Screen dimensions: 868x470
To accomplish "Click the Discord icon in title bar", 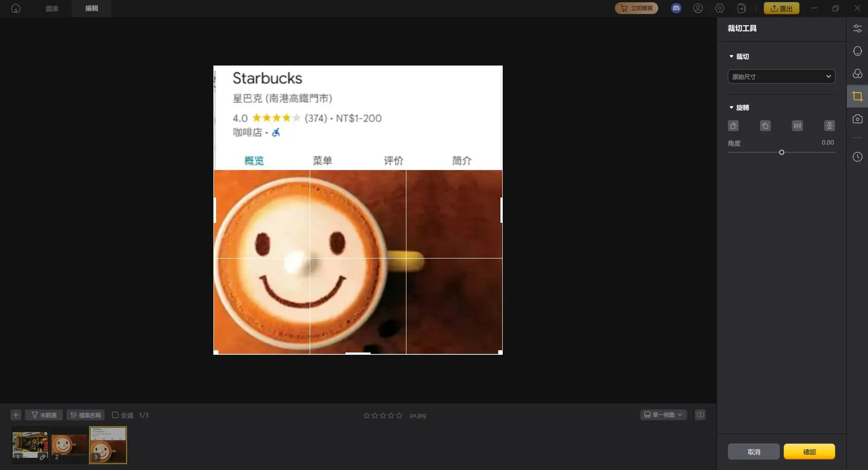I will coord(676,8).
